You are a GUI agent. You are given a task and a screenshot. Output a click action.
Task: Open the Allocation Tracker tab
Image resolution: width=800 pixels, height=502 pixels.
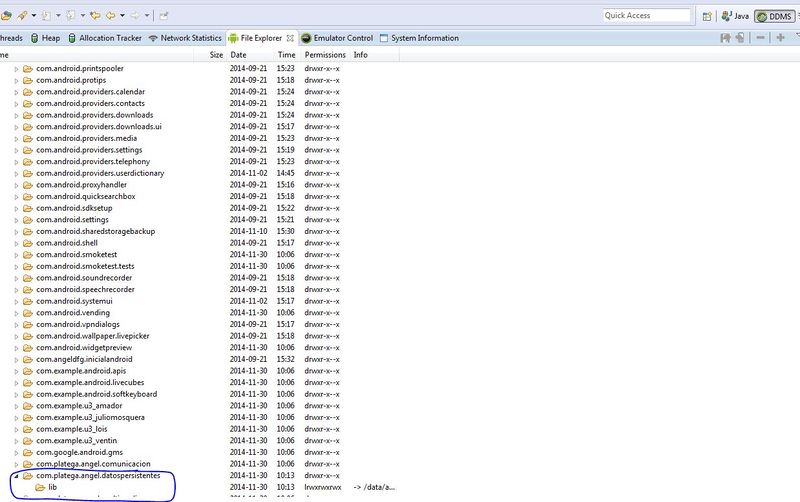coord(105,38)
